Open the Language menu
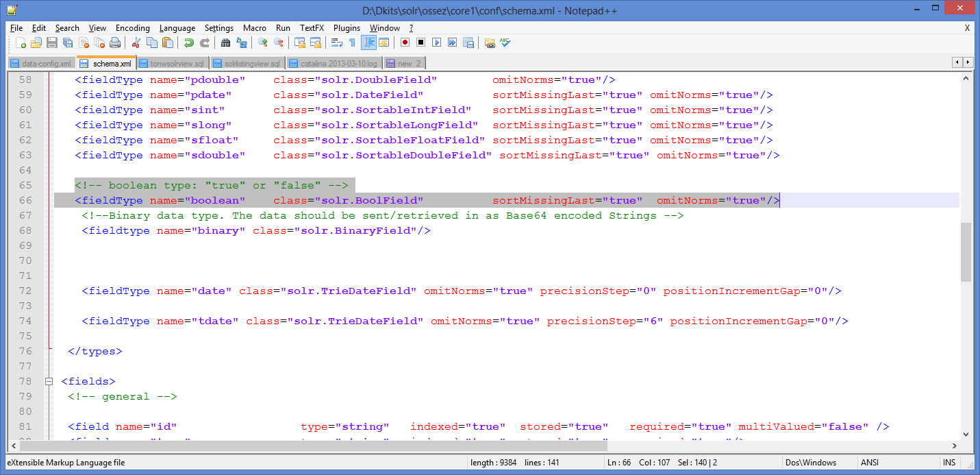Image resolution: width=980 pixels, height=475 pixels. click(x=177, y=28)
